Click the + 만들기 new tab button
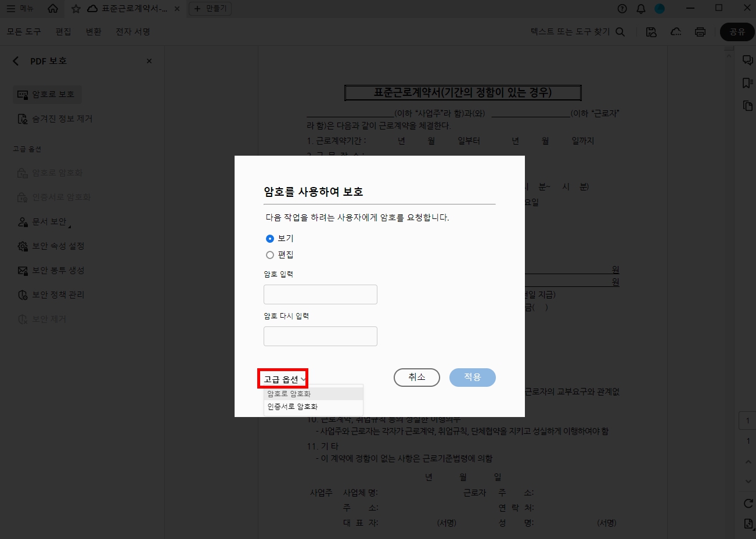 point(210,9)
